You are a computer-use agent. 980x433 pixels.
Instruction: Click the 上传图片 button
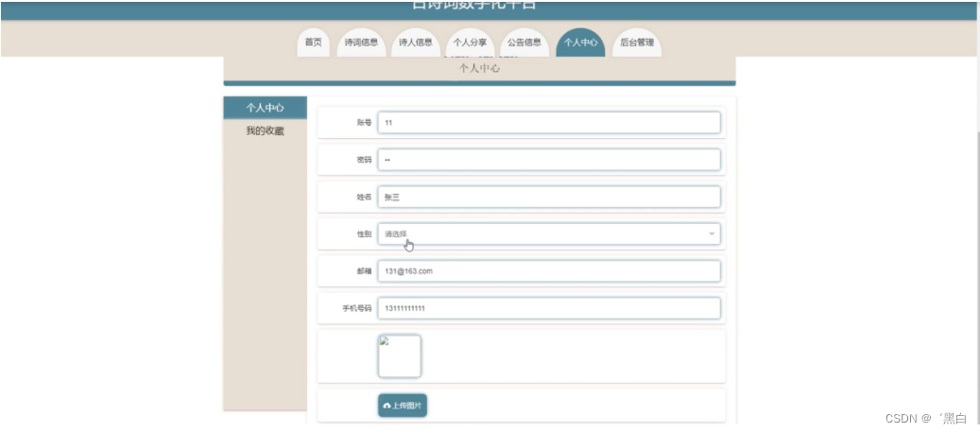tap(403, 406)
